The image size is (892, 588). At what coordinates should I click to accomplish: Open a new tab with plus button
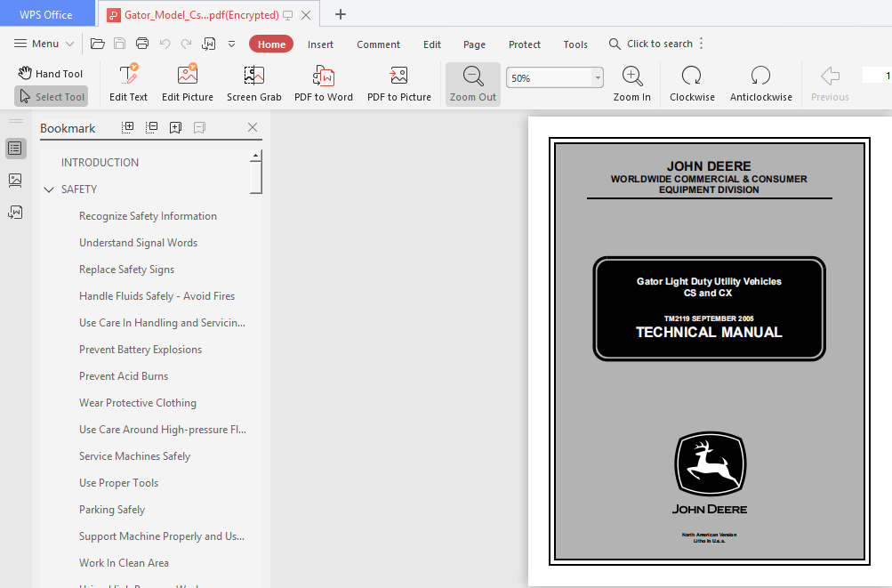tap(341, 14)
